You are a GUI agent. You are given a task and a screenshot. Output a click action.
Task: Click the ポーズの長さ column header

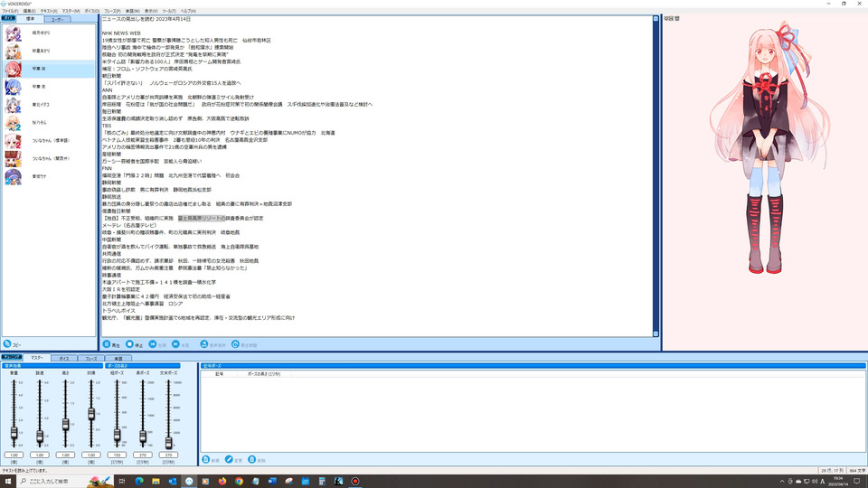coord(264,374)
